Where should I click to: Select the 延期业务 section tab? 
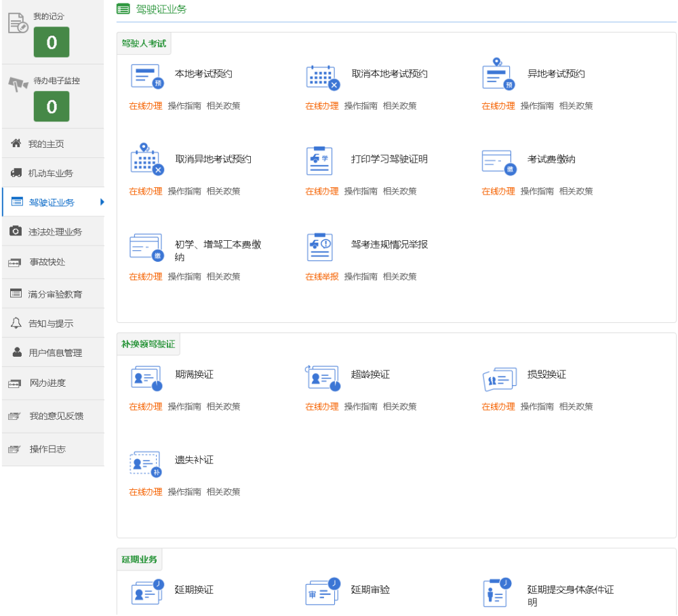coord(139,560)
